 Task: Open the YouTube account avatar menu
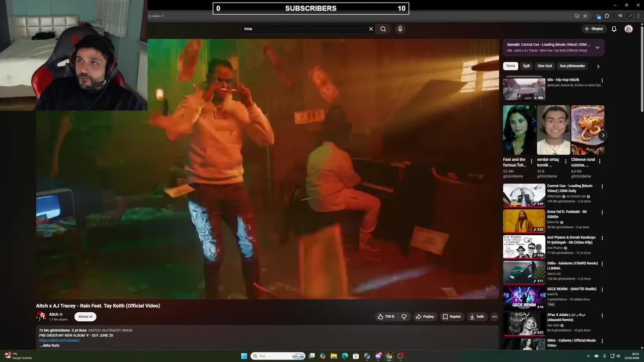click(x=628, y=29)
